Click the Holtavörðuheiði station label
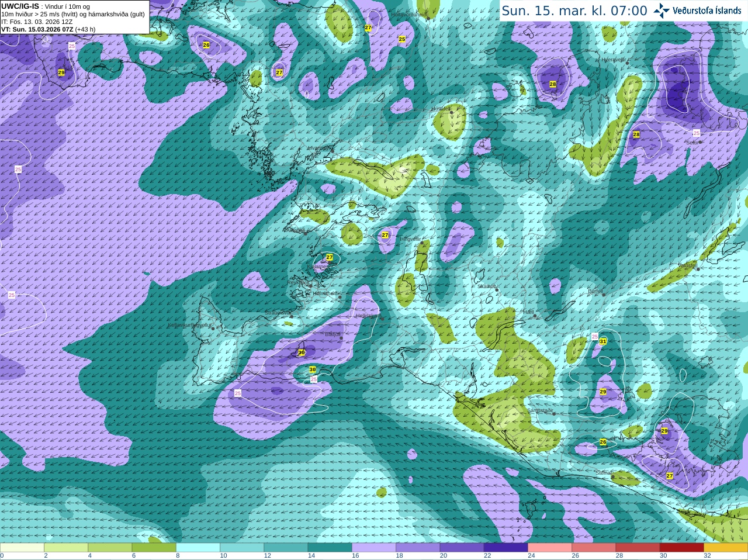 tap(409, 15)
